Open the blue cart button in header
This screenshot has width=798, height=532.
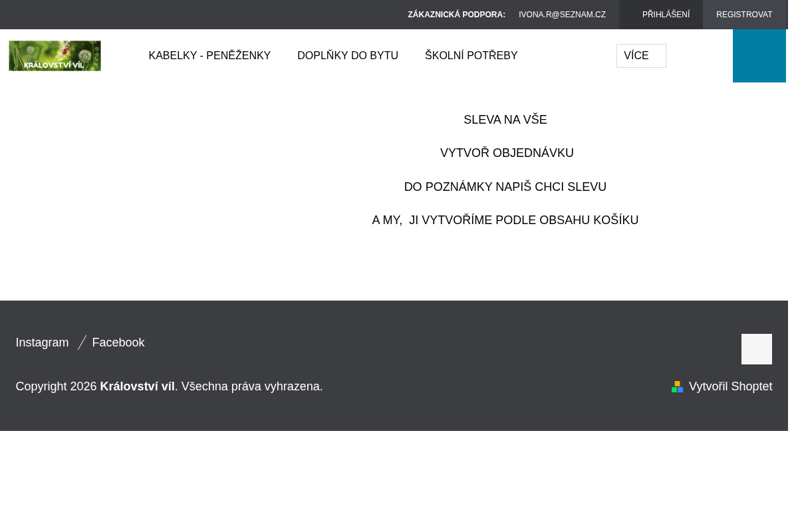point(759,56)
